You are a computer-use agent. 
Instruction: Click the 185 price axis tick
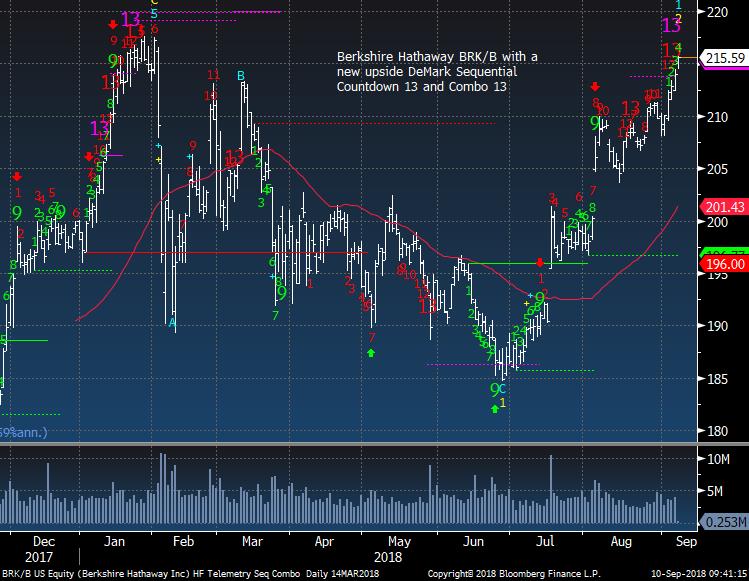pyautogui.click(x=717, y=379)
